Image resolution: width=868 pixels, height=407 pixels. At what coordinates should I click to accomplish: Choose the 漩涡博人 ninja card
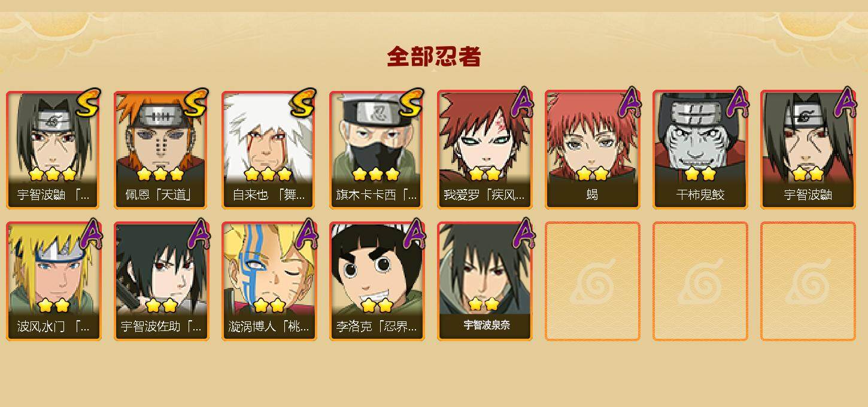(269, 281)
